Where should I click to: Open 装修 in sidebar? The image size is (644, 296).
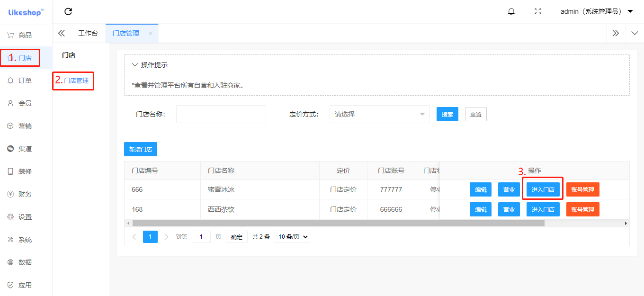(x=26, y=171)
